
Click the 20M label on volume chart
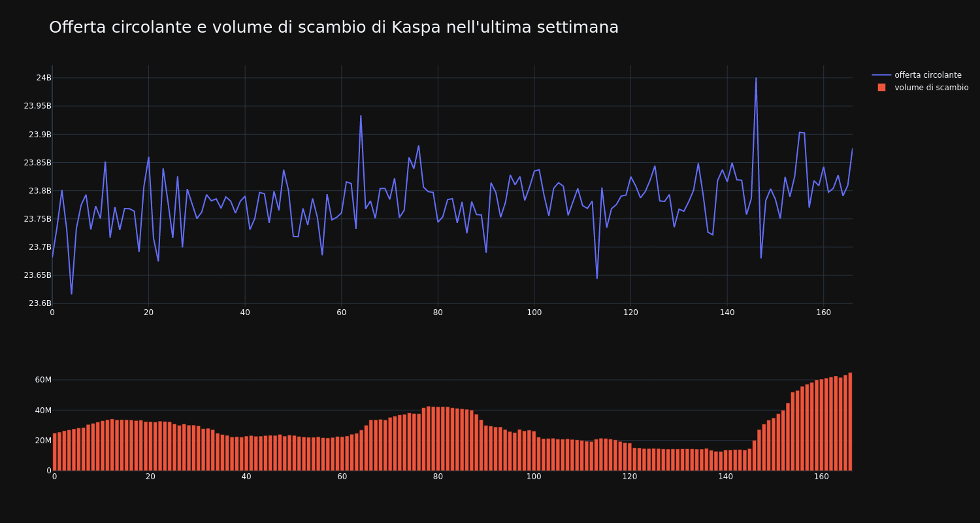pos(43,441)
